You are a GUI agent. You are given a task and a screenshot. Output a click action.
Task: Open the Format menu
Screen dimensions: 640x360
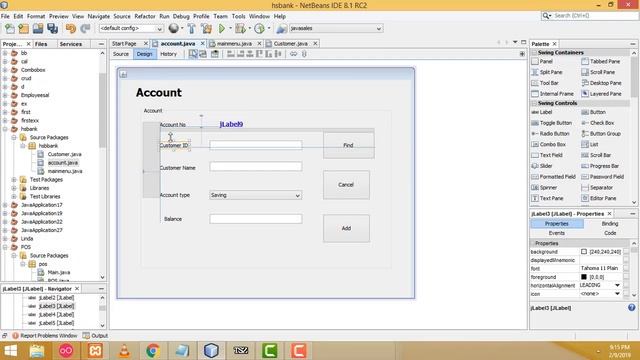(x=36, y=16)
